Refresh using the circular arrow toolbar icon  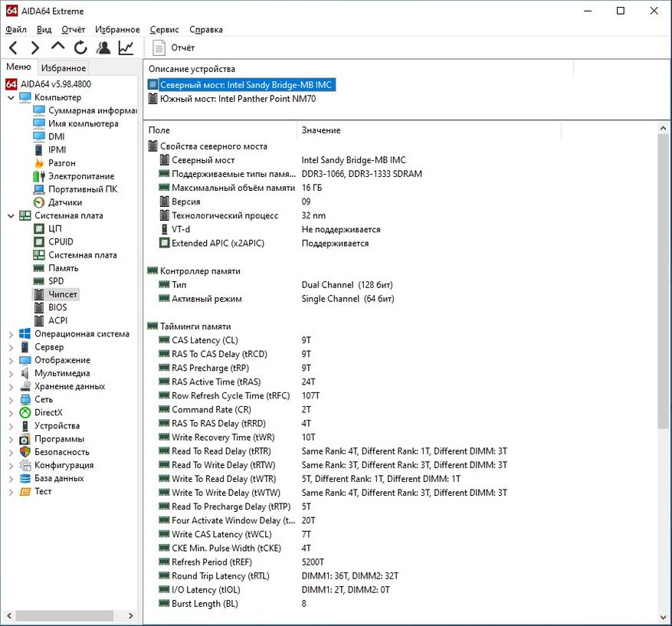80,48
